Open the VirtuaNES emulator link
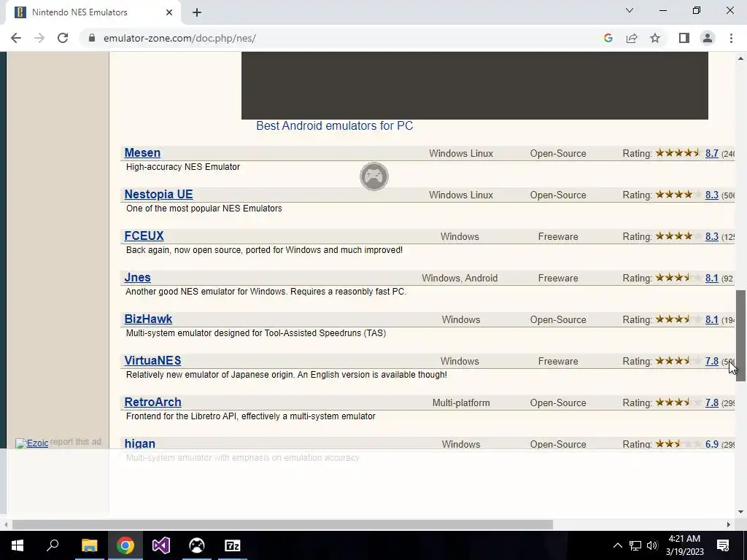Screen dimensions: 747x560 tap(152, 360)
